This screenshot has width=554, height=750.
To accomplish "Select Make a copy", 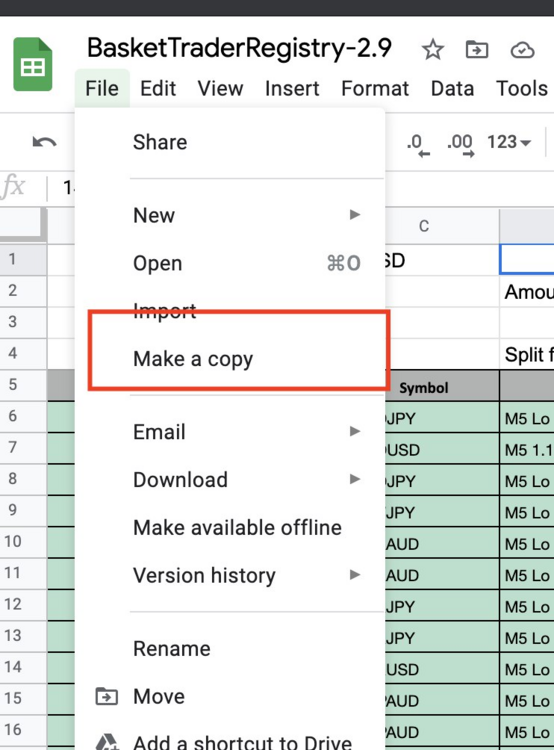I will (x=230, y=359).
